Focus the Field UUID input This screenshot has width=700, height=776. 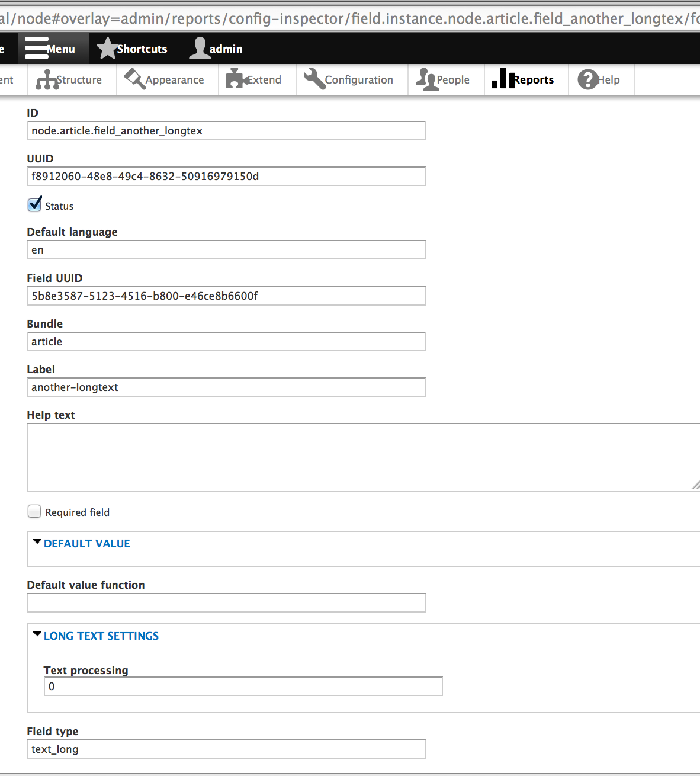pos(226,296)
